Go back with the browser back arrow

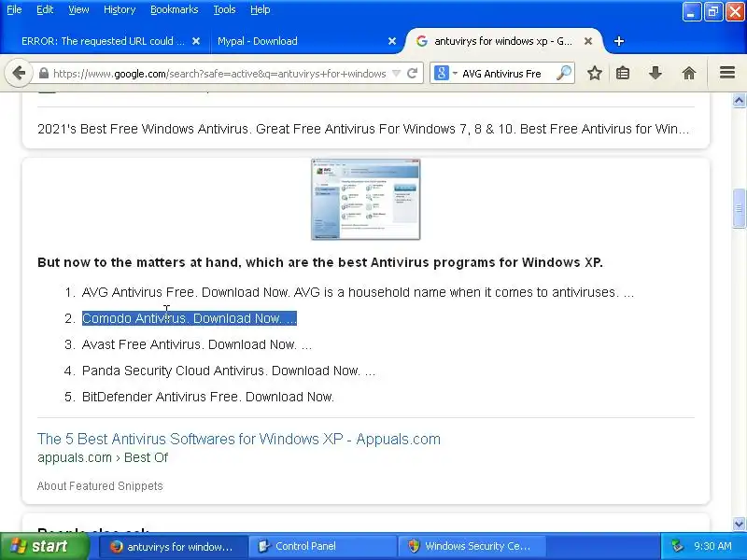tap(19, 74)
